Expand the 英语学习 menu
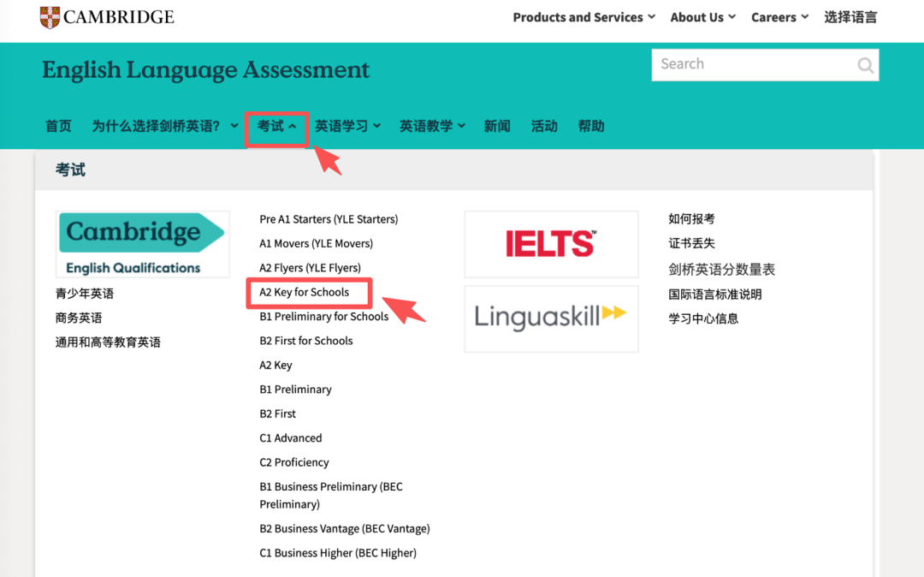 (347, 126)
